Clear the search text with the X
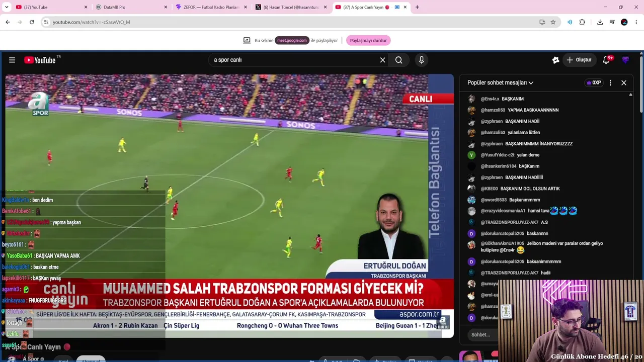Image resolution: width=644 pixels, height=362 pixels. point(382,60)
